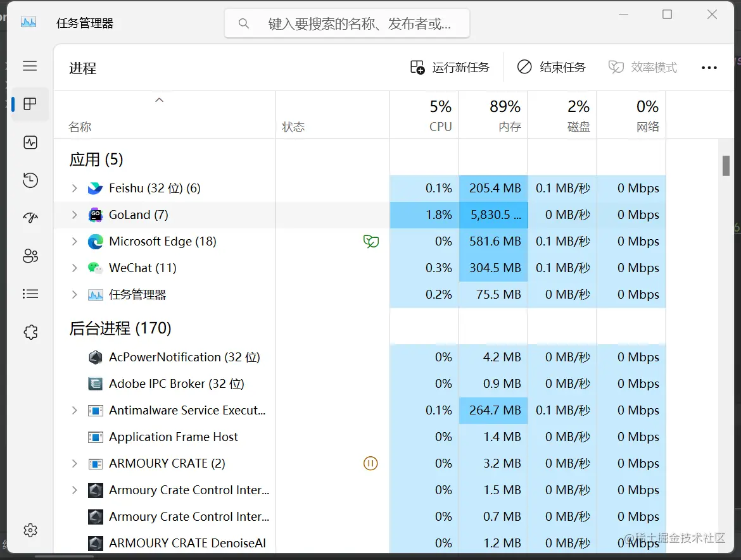Select the Antimalware memory cell 264.7 MB
Screen dimensions: 741x560
point(493,410)
